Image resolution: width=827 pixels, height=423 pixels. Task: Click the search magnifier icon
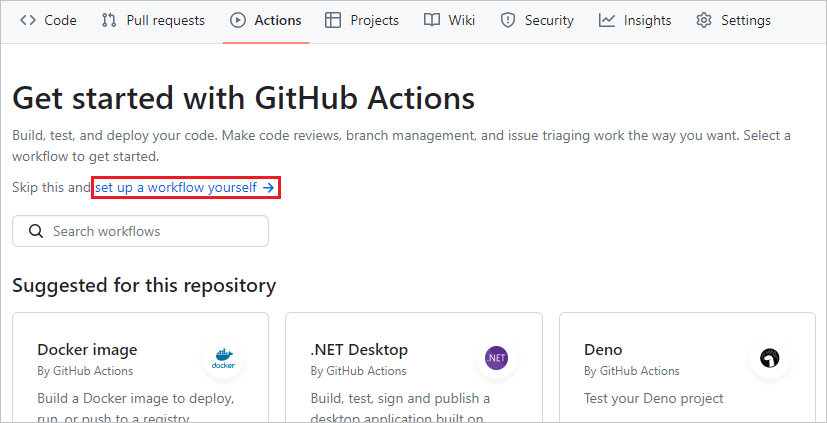36,231
